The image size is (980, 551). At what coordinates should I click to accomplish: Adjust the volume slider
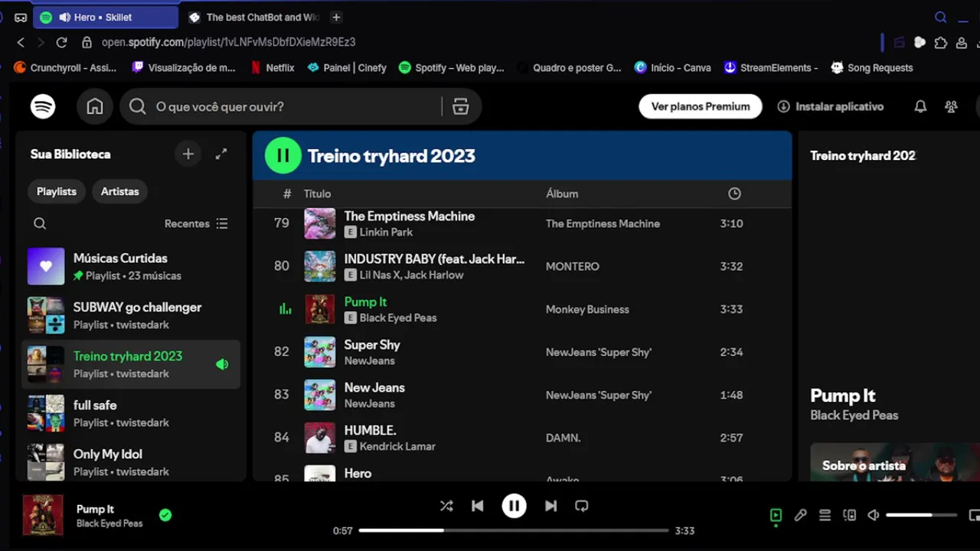point(922,515)
